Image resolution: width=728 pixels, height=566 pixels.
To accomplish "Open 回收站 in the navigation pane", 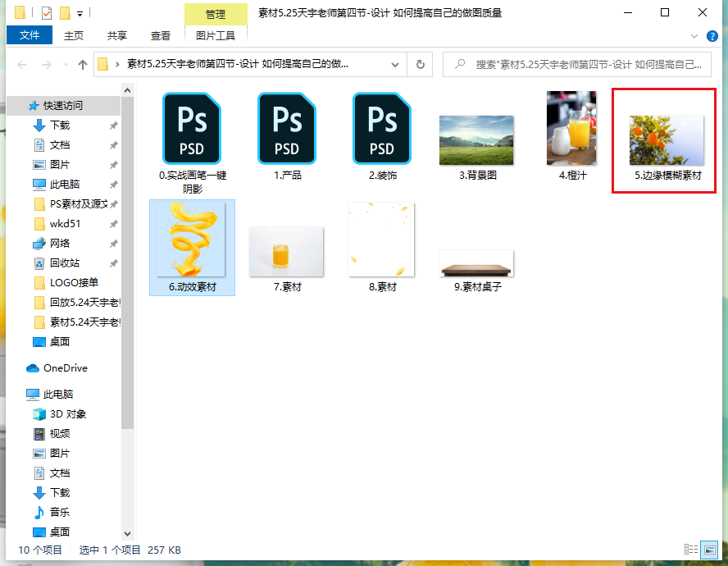I will tap(64, 263).
